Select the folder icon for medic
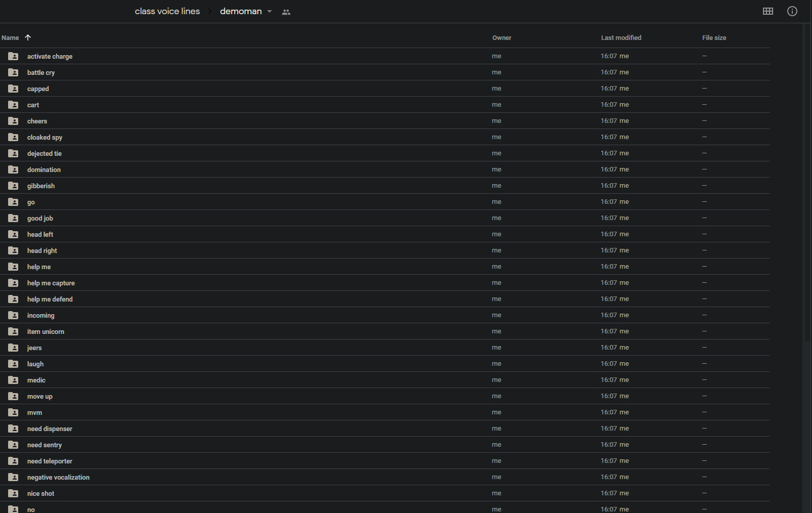Viewport: 812px width, 513px height. pos(13,380)
